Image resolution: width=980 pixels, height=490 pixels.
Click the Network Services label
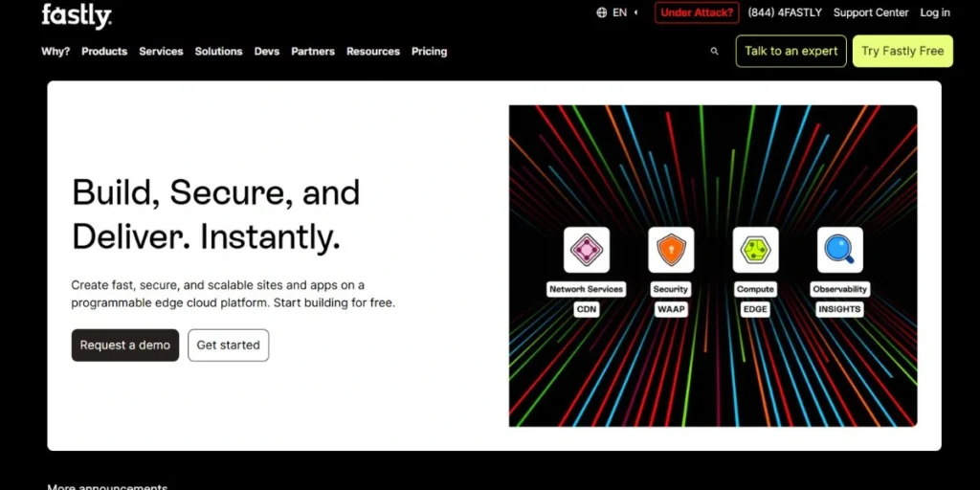(x=587, y=289)
